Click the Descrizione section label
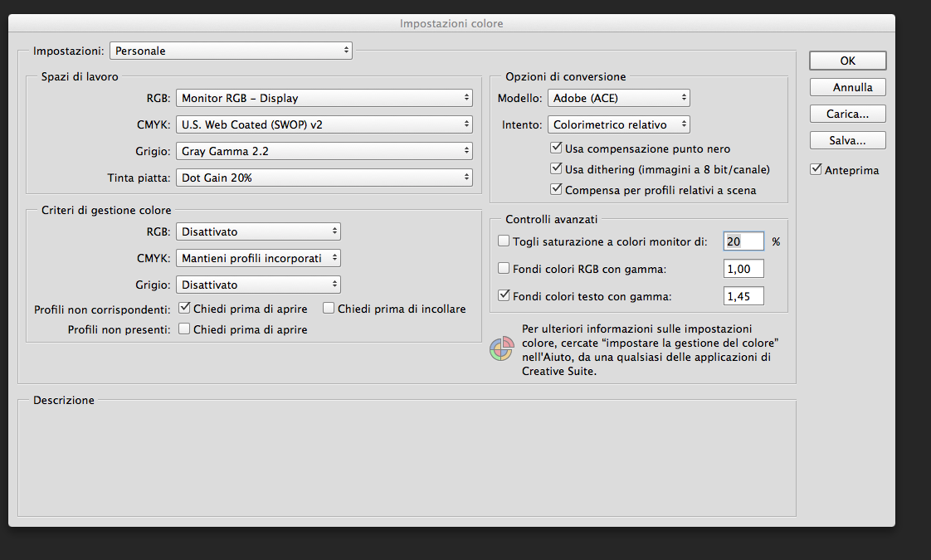Image resolution: width=931 pixels, height=560 pixels. click(64, 400)
